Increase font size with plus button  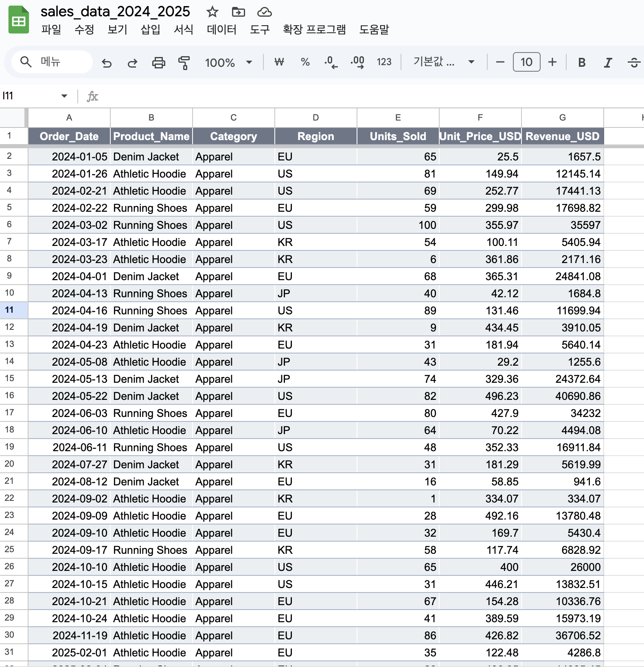[552, 62]
